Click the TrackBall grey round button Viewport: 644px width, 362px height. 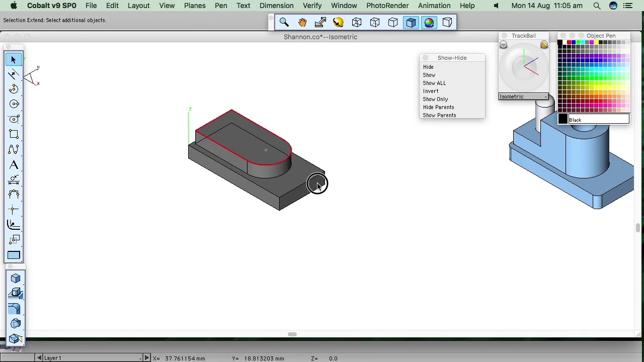pos(503,45)
